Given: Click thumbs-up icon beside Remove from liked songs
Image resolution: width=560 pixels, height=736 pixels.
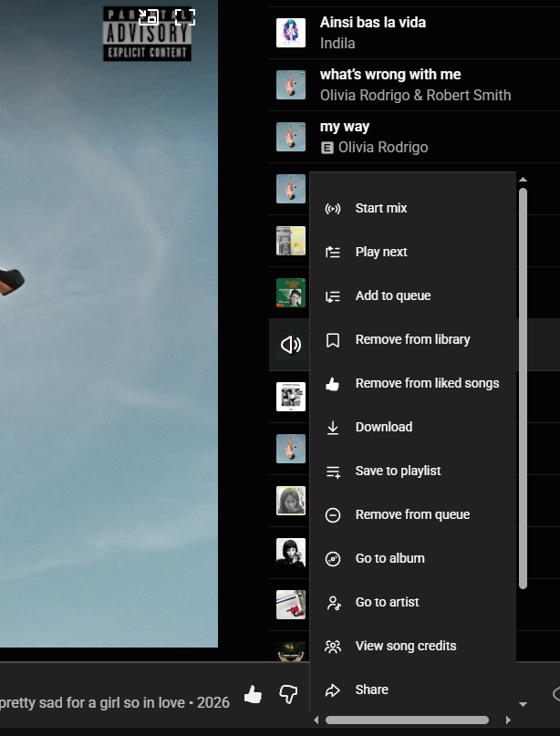Looking at the screenshot, I should pos(333,384).
